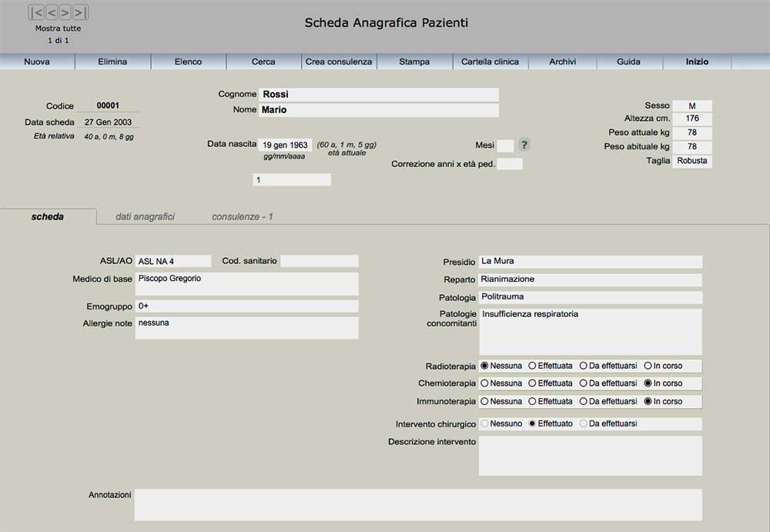The height and width of the screenshot is (532, 770).
Task: Edit the Patologie concomitanti text area
Action: (x=591, y=332)
